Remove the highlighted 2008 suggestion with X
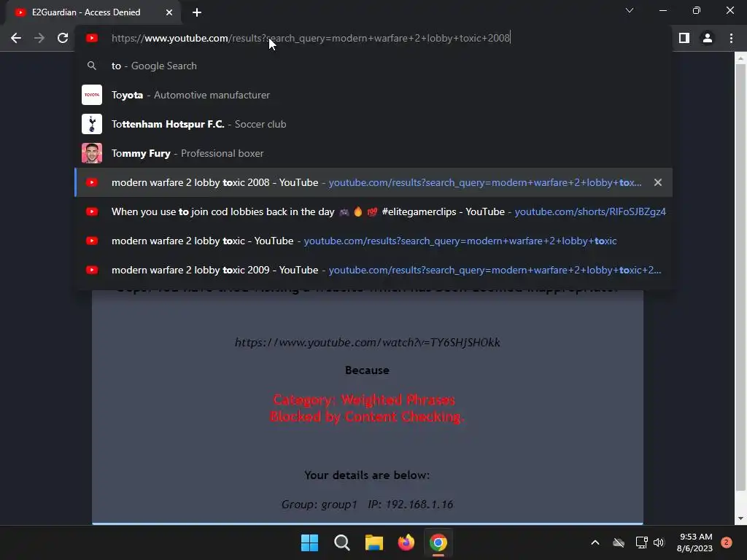This screenshot has height=560, width=747. 657,182
